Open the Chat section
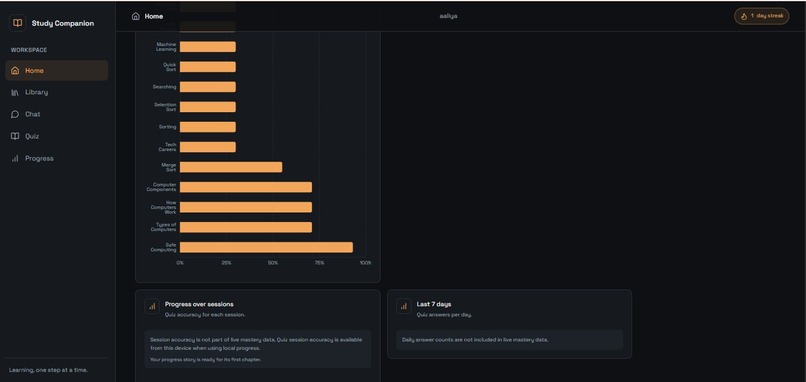The image size is (806, 382). pos(57,114)
